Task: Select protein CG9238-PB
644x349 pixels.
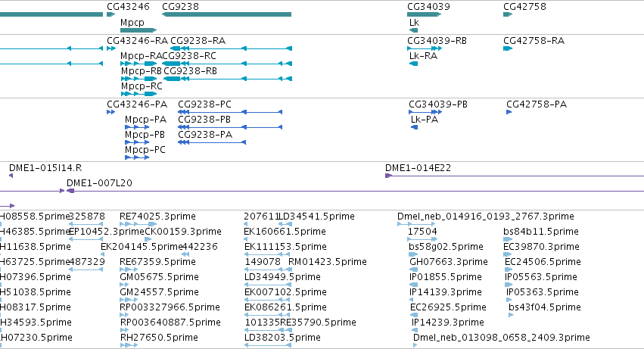Action: [204, 120]
